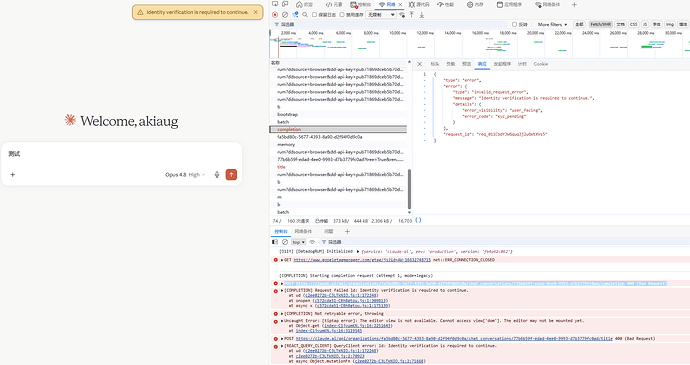Enable the 保留日志 preserve log checkbox
The width and height of the screenshot is (690, 365).
pos(314,15)
